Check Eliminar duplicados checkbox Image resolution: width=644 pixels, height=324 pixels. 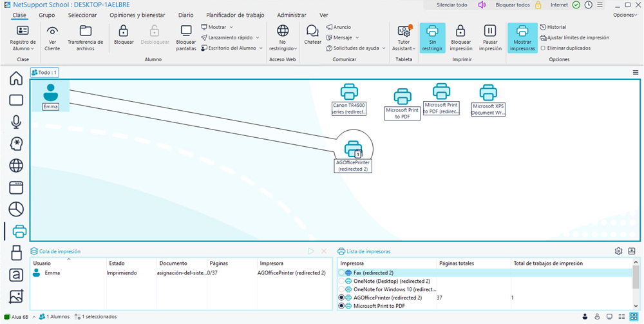(x=543, y=48)
